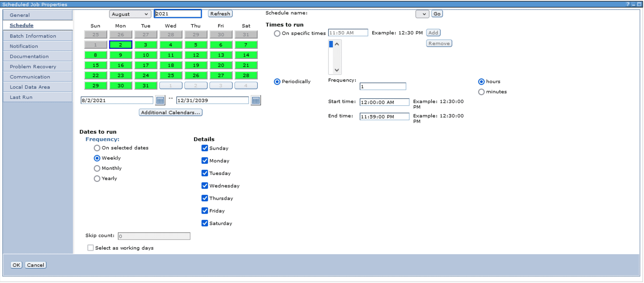Image resolution: width=644 pixels, height=283 pixels.
Task: Select the minutes radio button
Action: point(481,92)
